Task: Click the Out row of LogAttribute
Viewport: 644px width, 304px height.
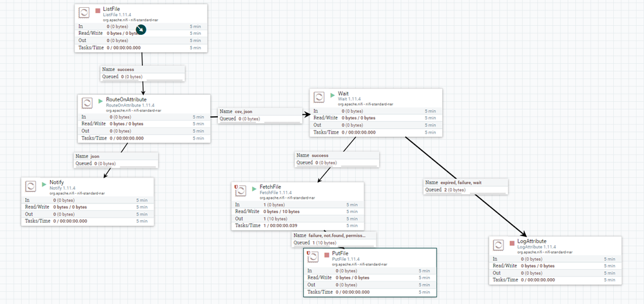Action: 555,273
